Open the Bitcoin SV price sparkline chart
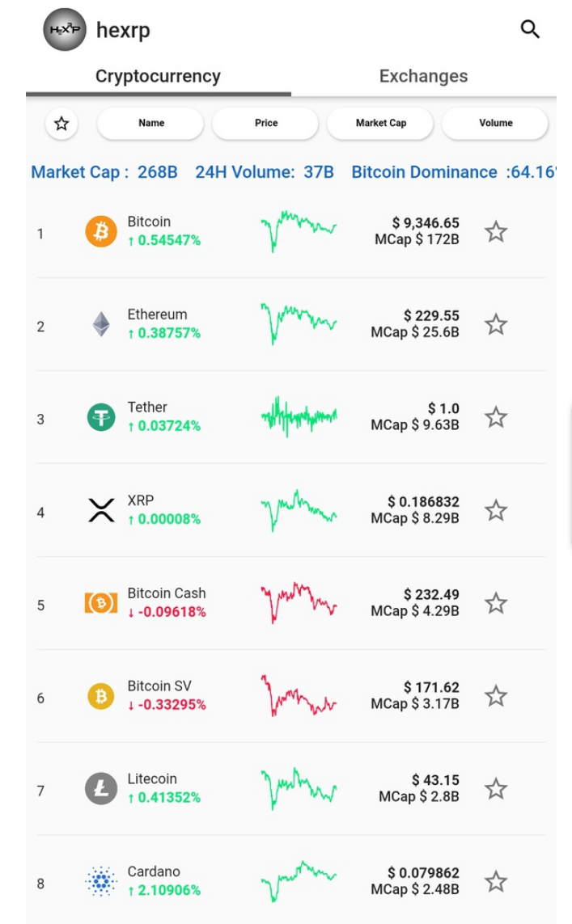 click(299, 696)
